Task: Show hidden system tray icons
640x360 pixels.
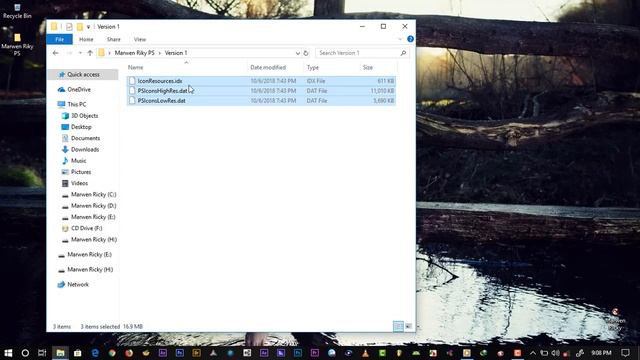Action: tap(533, 353)
